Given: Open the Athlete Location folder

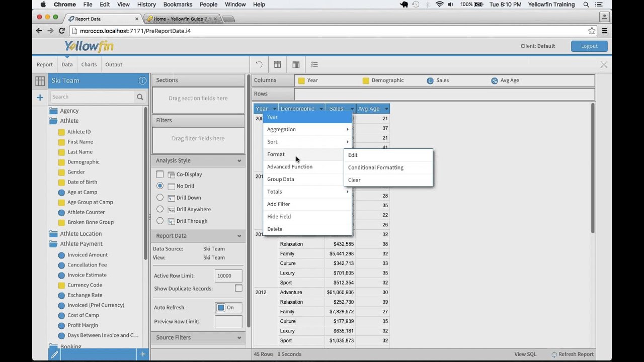Looking at the screenshot, I should click(53, 234).
